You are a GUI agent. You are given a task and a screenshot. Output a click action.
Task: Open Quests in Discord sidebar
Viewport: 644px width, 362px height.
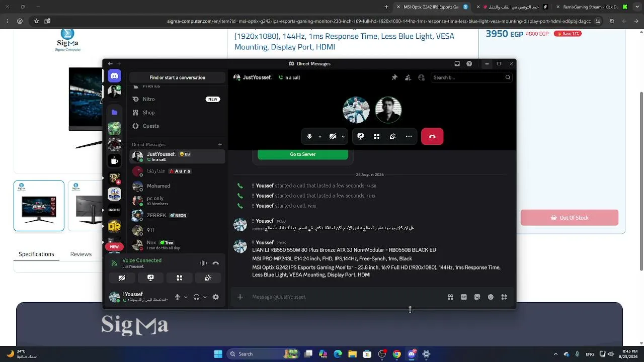click(177, 126)
